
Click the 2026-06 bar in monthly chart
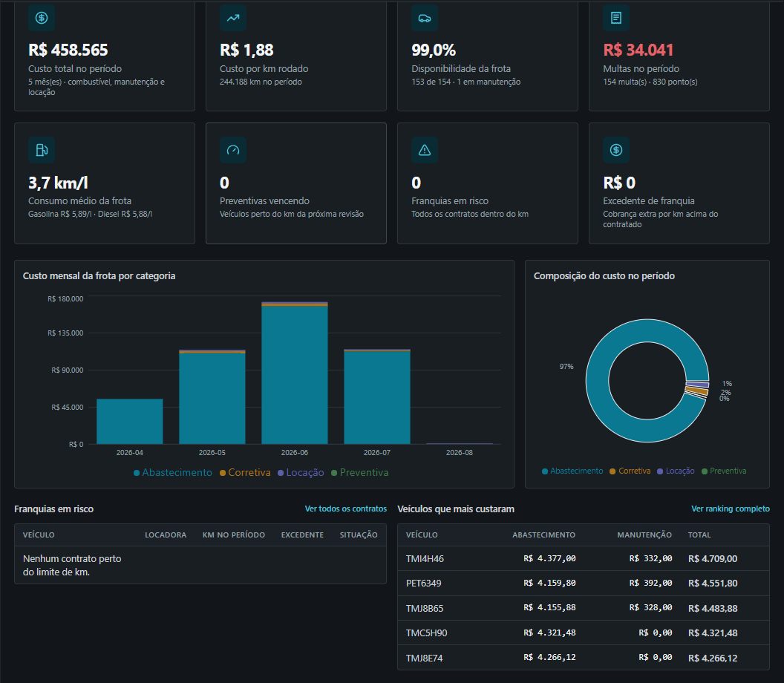[295, 373]
